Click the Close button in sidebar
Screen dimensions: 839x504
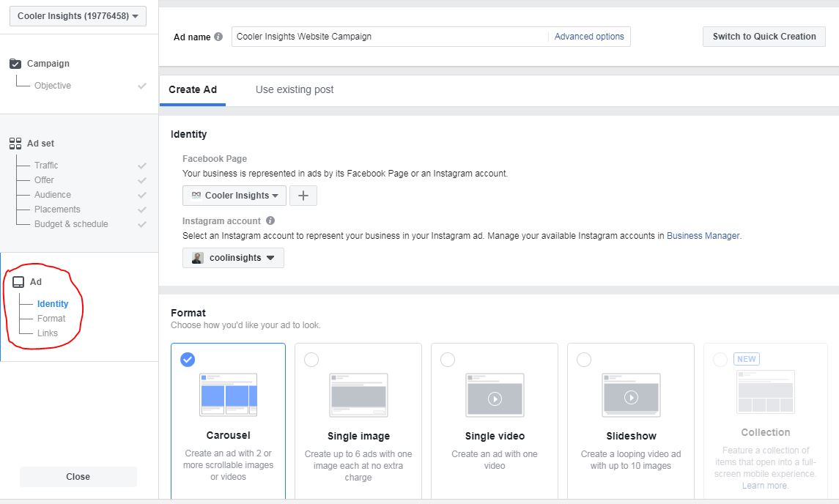78,477
